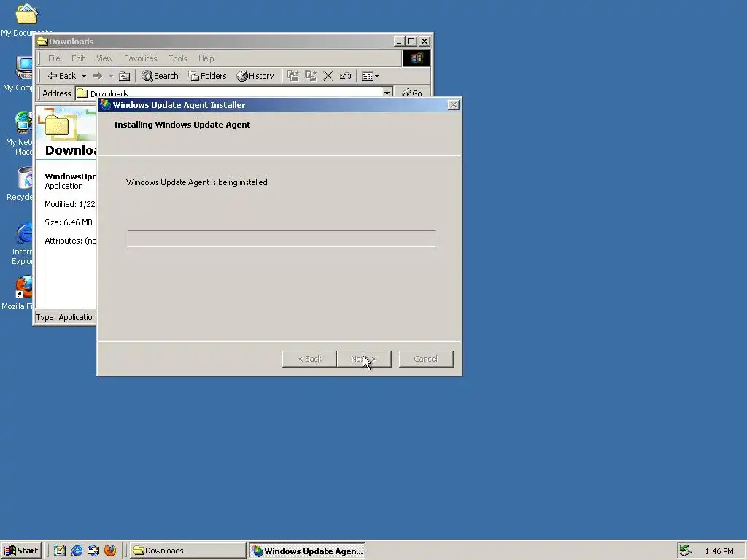The height and width of the screenshot is (560, 747).
Task: Click the Back arrow in Downloads toolbar
Action: click(61, 76)
